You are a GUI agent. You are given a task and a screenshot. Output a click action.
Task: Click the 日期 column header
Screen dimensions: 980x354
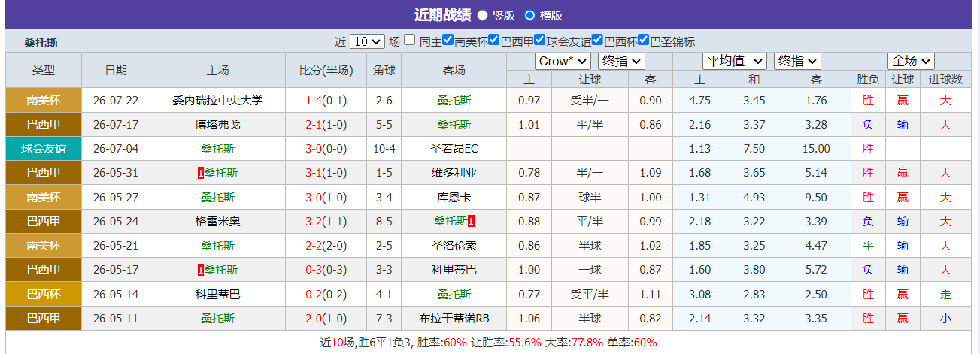click(x=116, y=70)
